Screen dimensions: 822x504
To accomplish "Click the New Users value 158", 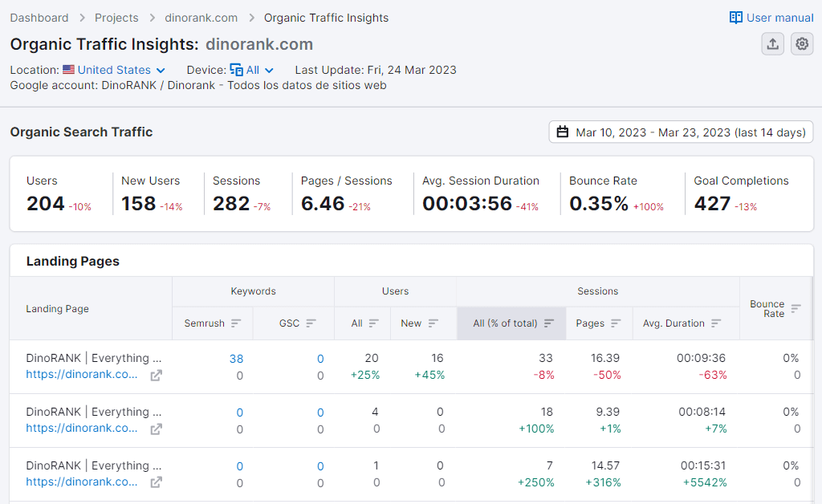I will pyautogui.click(x=138, y=203).
